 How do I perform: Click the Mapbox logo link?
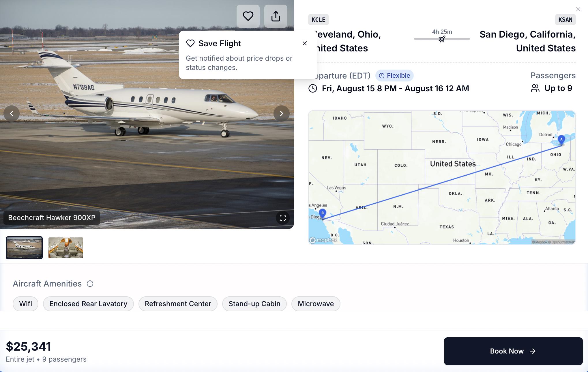point(323,240)
